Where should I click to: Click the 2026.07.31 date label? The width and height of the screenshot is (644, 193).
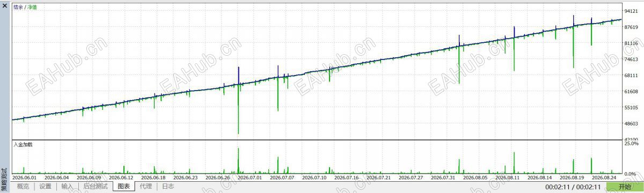click(x=443, y=177)
